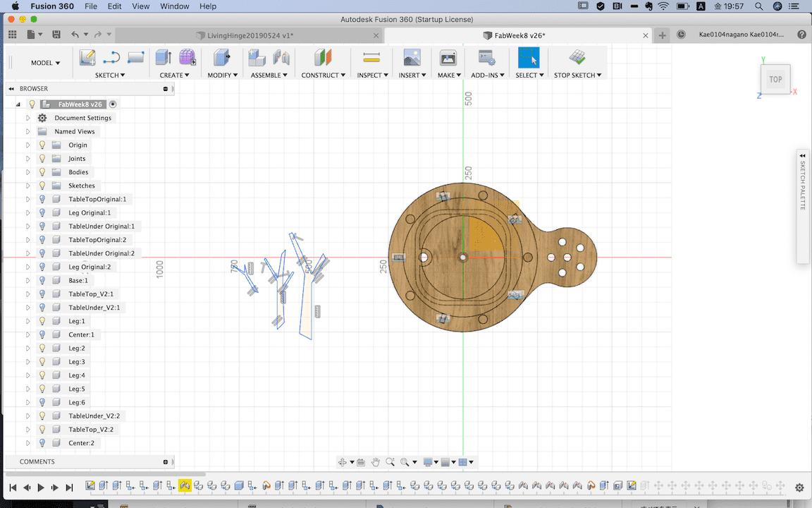Viewport: 812px width, 508px height.
Task: Open the MODIFY dropdown menu
Action: click(222, 75)
